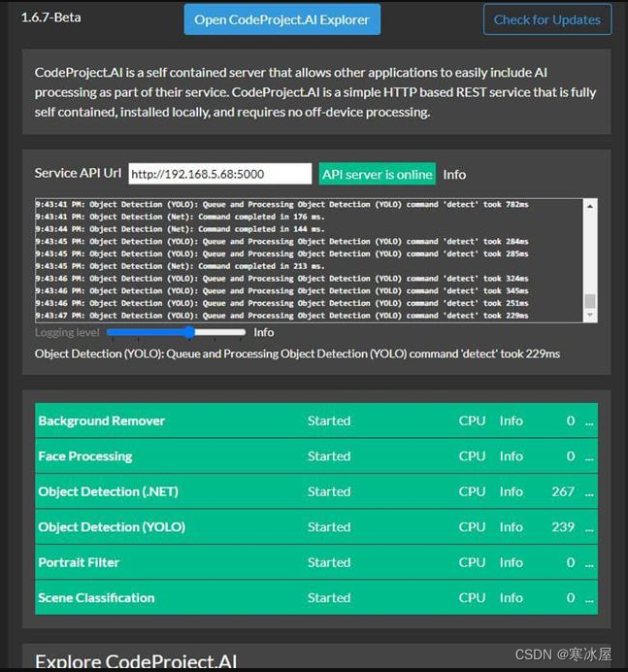Open Info for Scene Classification
This screenshot has width=628, height=672.
coord(511,598)
